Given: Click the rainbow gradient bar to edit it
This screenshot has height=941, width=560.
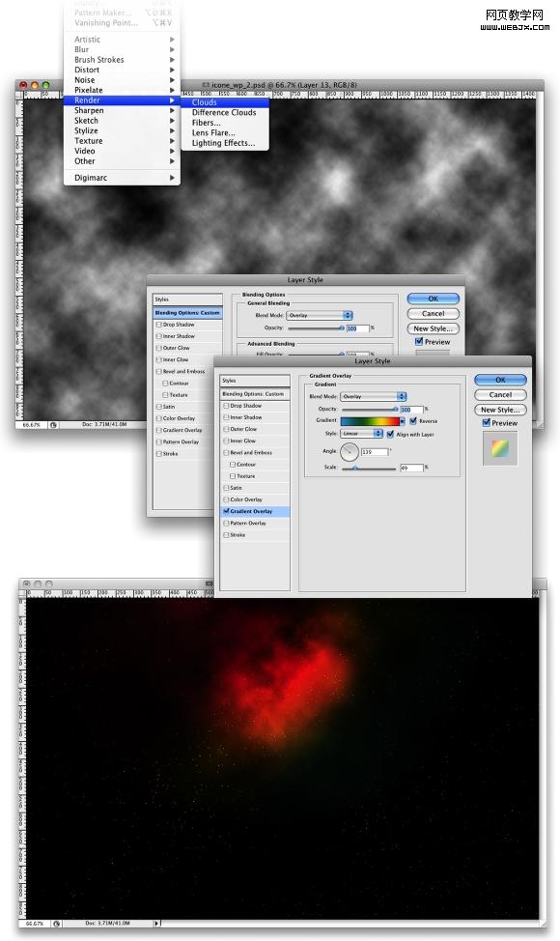Looking at the screenshot, I should (x=370, y=420).
